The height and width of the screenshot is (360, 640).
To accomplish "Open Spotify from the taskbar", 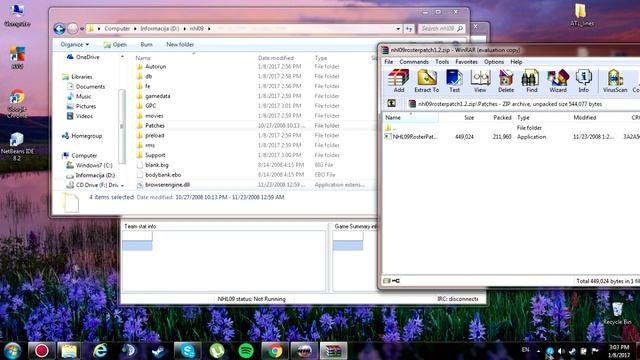I will coord(246,351).
